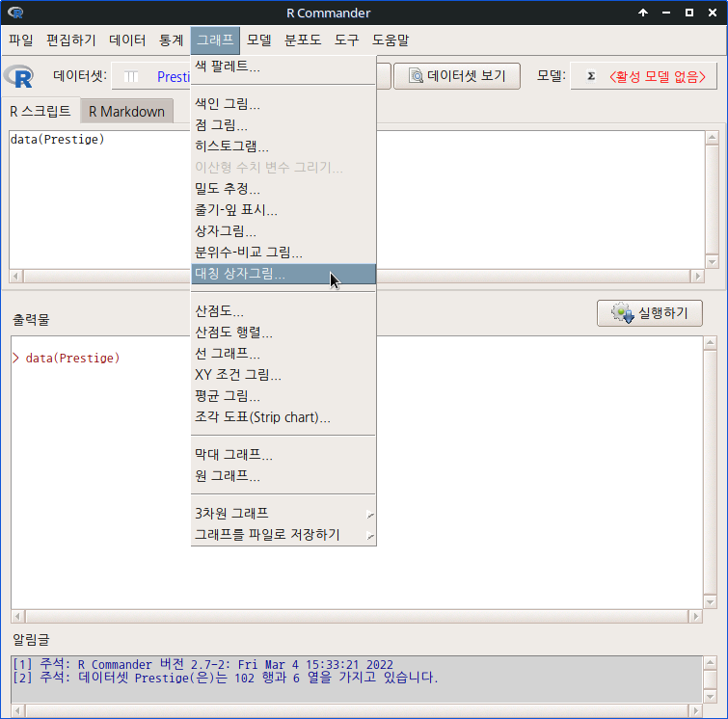The height and width of the screenshot is (719, 728).
Task: Select 히스토그램... menu entry
Action: point(283,146)
